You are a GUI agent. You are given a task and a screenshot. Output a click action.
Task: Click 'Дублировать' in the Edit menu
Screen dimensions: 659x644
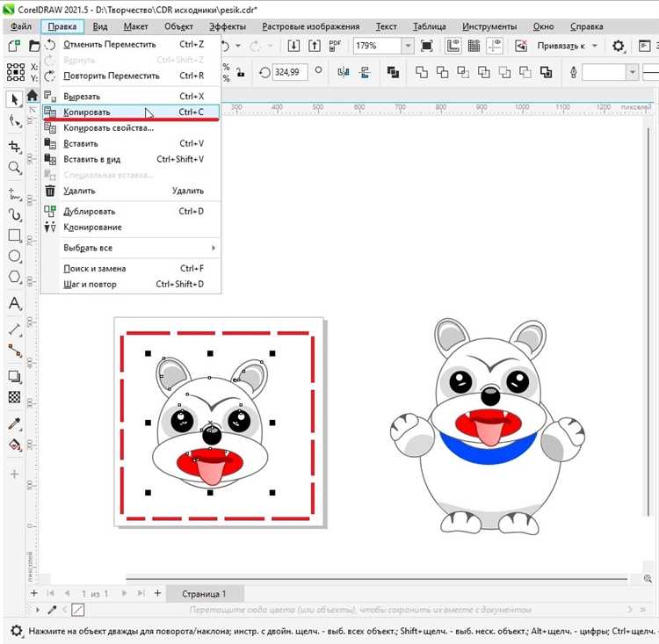pyautogui.click(x=90, y=211)
